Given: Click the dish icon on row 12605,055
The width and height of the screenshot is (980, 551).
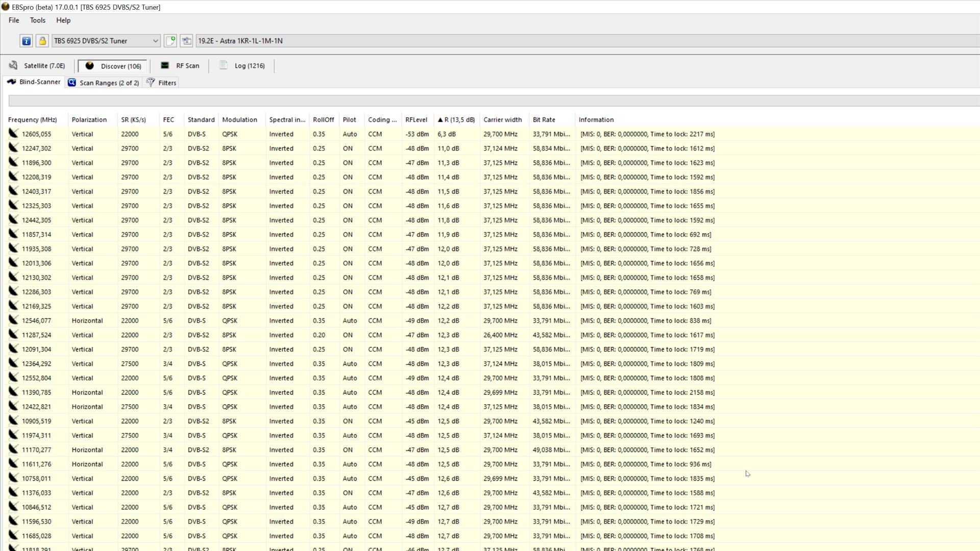Looking at the screenshot, I should coord(13,134).
